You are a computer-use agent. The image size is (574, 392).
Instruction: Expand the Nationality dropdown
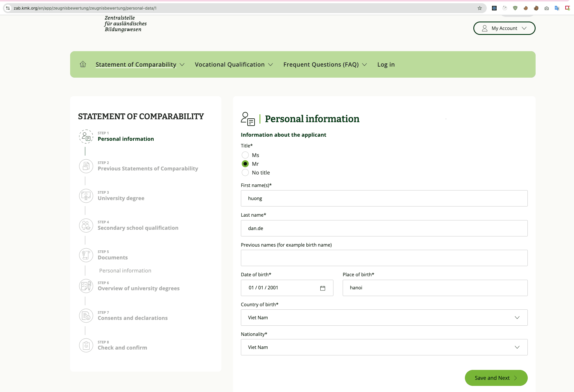point(384,347)
